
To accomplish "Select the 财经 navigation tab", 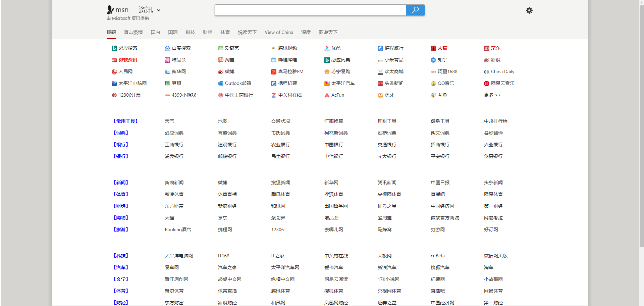I will pos(208,33).
